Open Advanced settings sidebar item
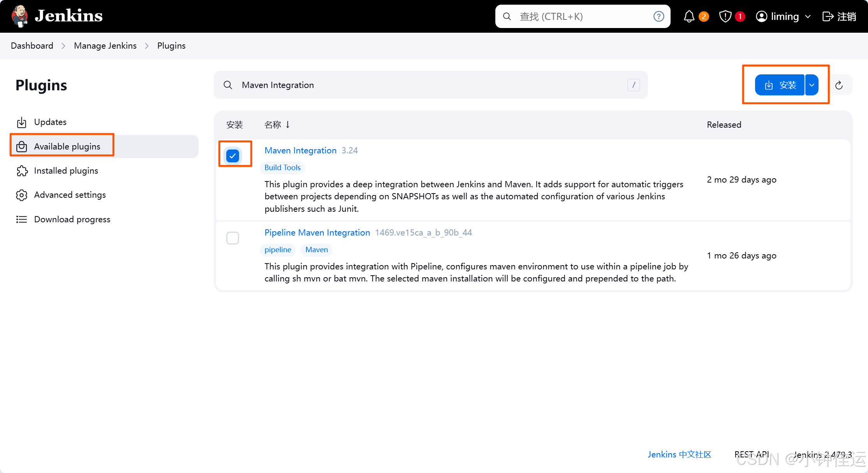 pyautogui.click(x=104, y=195)
